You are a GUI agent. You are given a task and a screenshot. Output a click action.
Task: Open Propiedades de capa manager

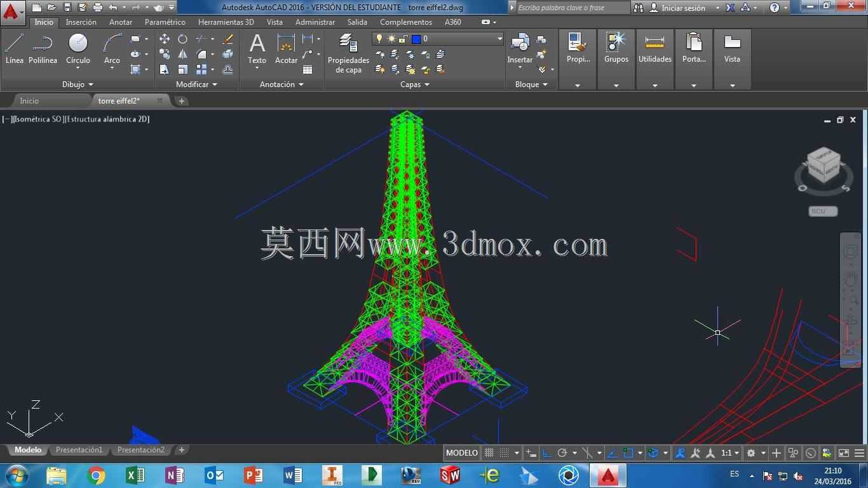pyautogui.click(x=348, y=53)
